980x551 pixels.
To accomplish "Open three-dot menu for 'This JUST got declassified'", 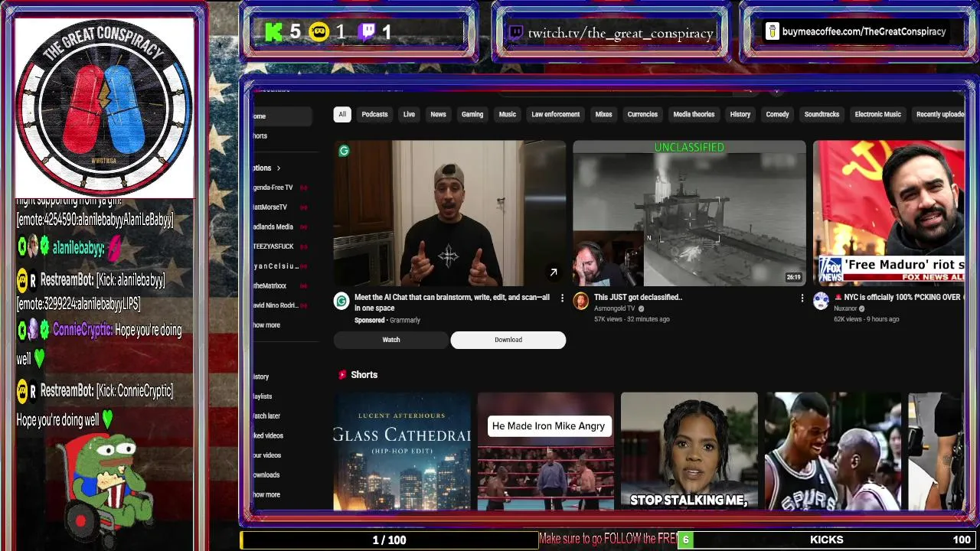I will (x=802, y=298).
